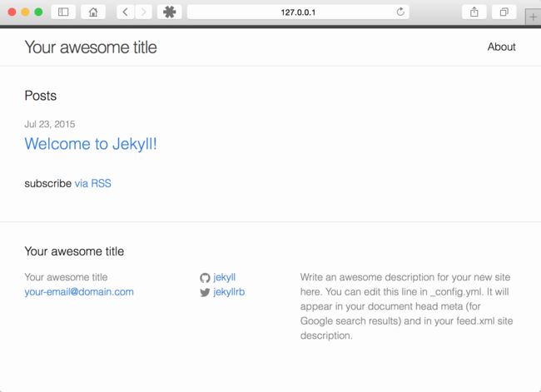Close the window with red button
Image resolution: width=541 pixels, height=392 pixels.
tap(12, 12)
